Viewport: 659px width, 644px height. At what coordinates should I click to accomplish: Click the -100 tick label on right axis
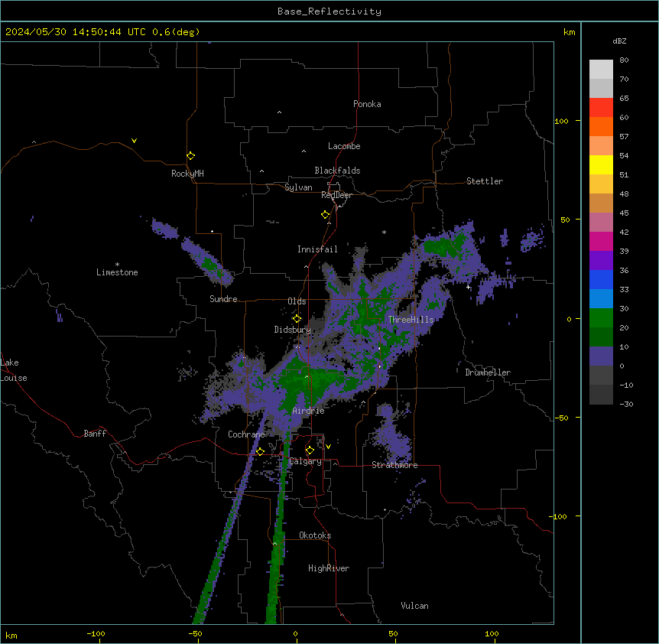pyautogui.click(x=559, y=516)
